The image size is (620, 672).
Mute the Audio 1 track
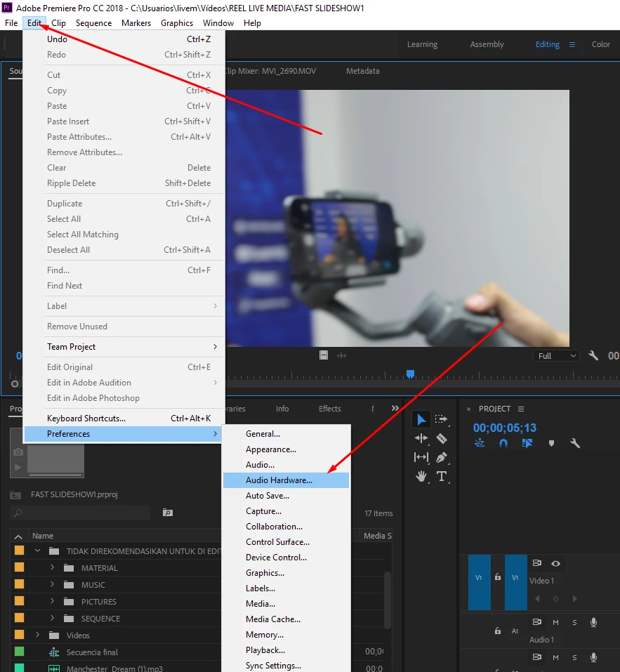coord(555,622)
